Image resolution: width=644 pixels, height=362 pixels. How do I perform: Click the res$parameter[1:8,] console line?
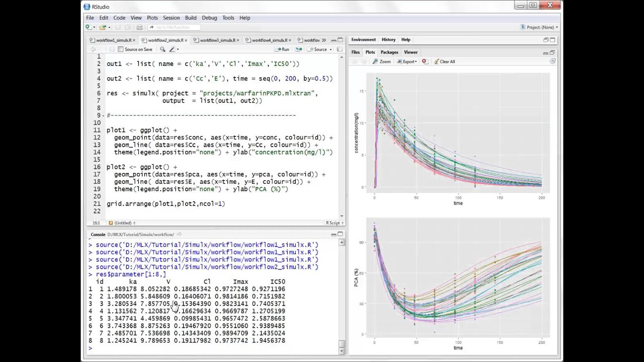(x=131, y=275)
